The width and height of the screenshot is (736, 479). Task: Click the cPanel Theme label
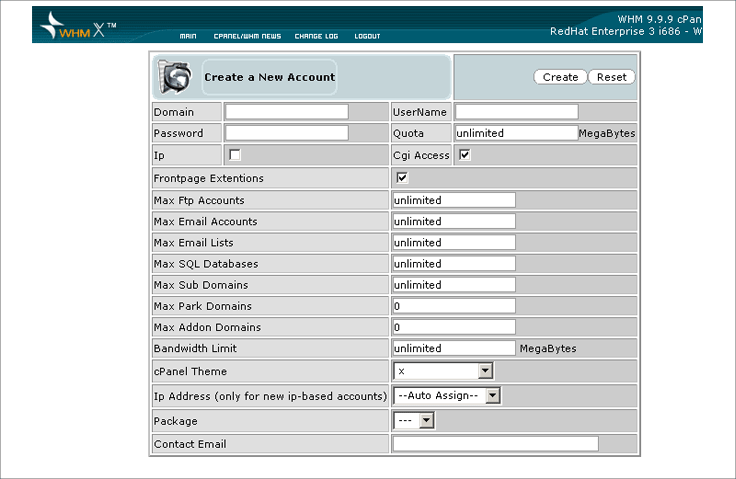(x=190, y=371)
